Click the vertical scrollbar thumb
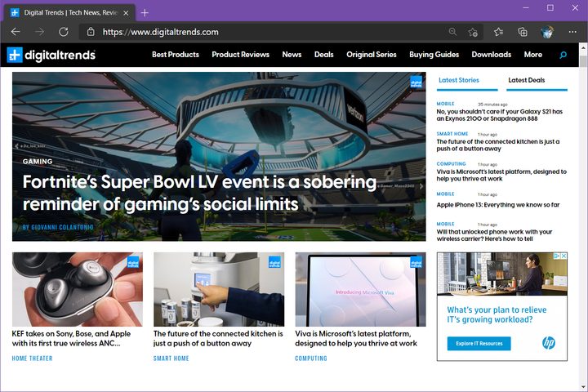 pyautogui.click(x=583, y=62)
